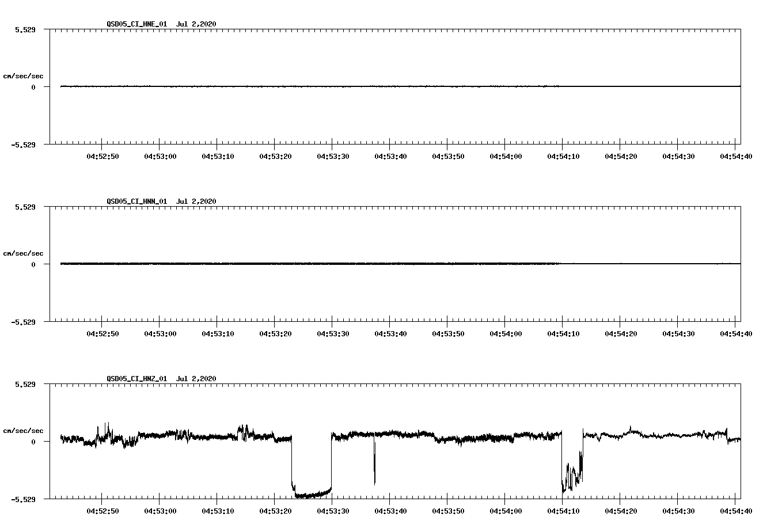Click 04:53:50 time label under HNE plot
This screenshot has width=782, height=532.
click(448, 156)
